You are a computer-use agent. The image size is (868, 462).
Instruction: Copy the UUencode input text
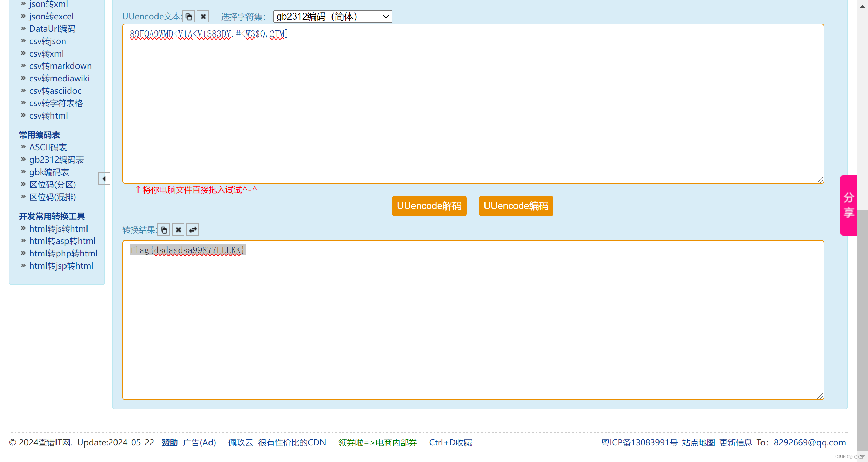click(x=189, y=16)
